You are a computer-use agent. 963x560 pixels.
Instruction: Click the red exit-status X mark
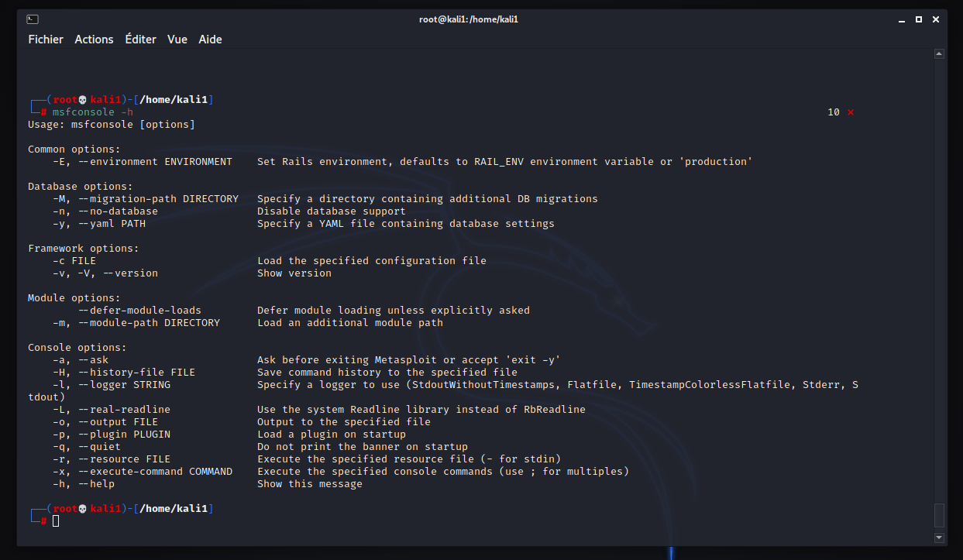[x=850, y=112]
